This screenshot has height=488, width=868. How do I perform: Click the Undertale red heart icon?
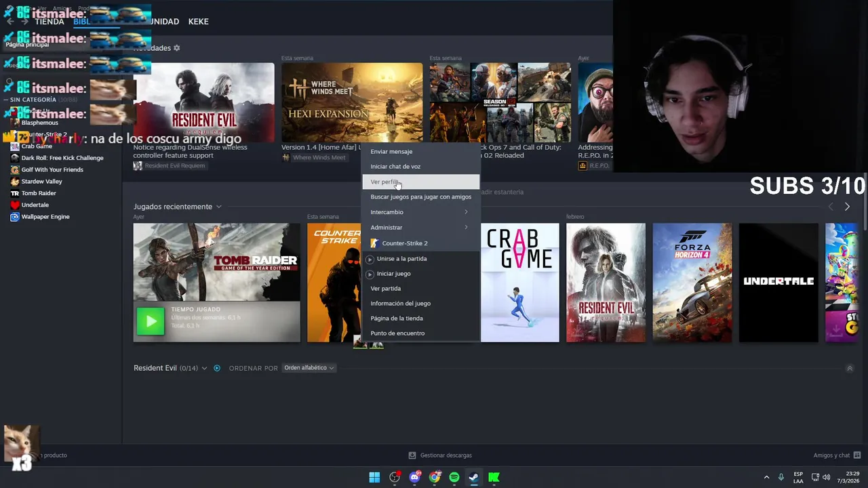point(15,205)
